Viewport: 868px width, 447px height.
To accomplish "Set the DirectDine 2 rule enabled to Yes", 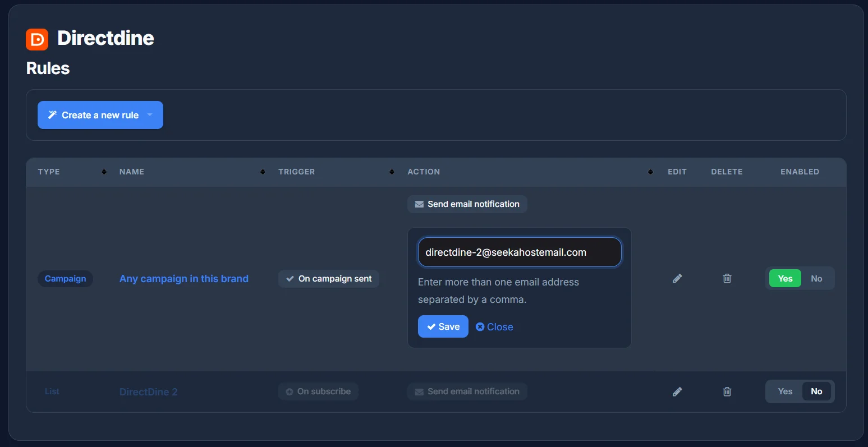I will pyautogui.click(x=785, y=391).
